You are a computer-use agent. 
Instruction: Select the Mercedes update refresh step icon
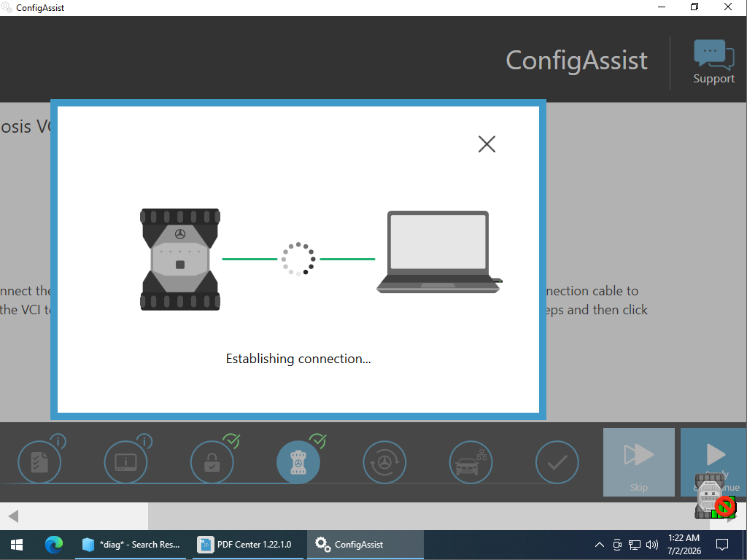click(384, 462)
